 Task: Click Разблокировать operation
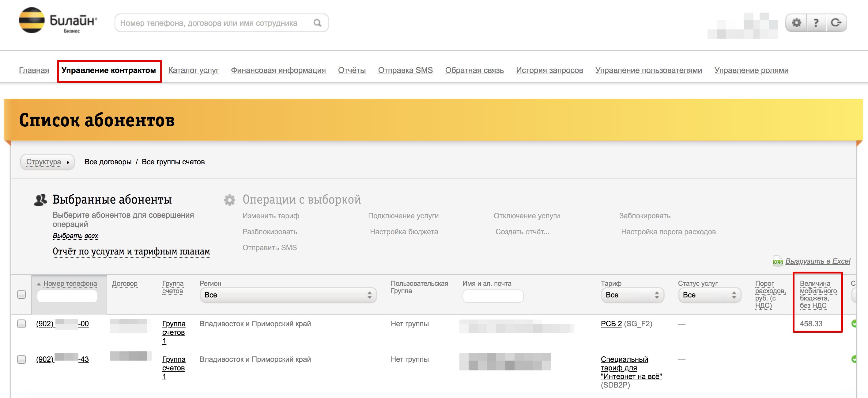(270, 232)
